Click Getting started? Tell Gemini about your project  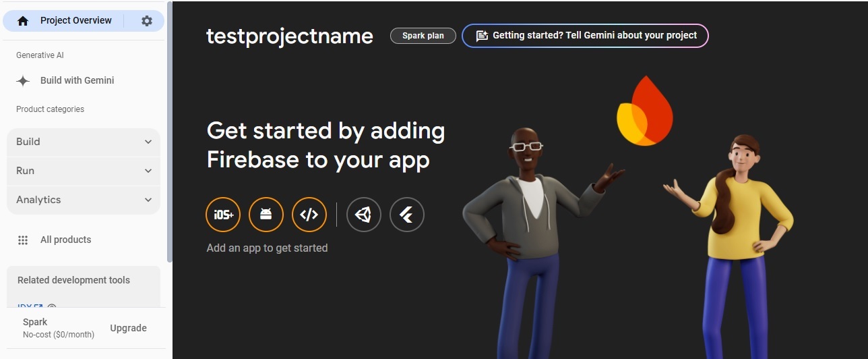click(x=585, y=36)
